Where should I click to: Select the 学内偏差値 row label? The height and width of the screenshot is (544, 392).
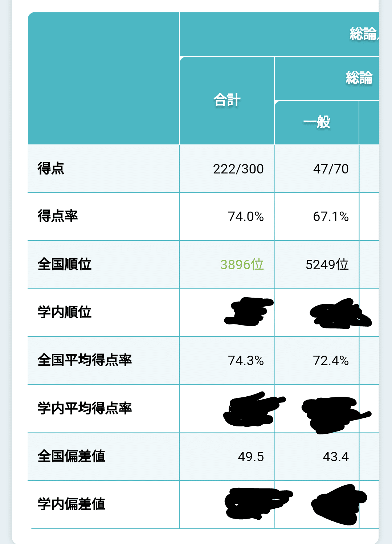(71, 504)
